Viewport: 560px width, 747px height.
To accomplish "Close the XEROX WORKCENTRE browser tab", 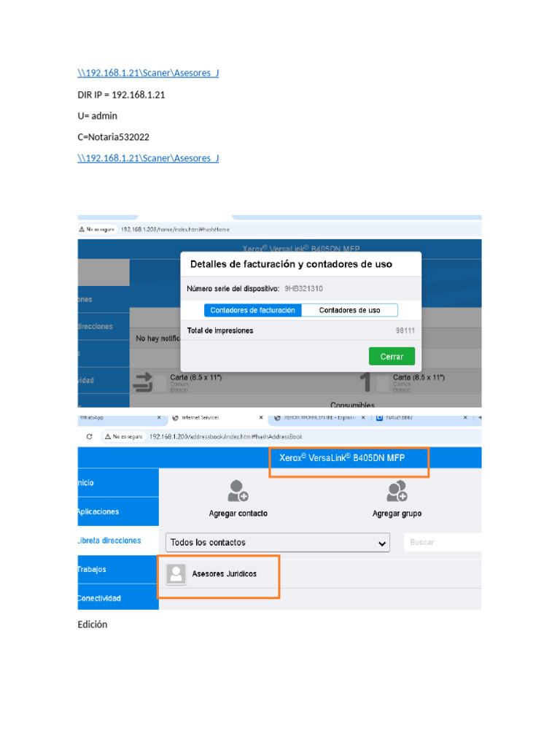I will [363, 418].
